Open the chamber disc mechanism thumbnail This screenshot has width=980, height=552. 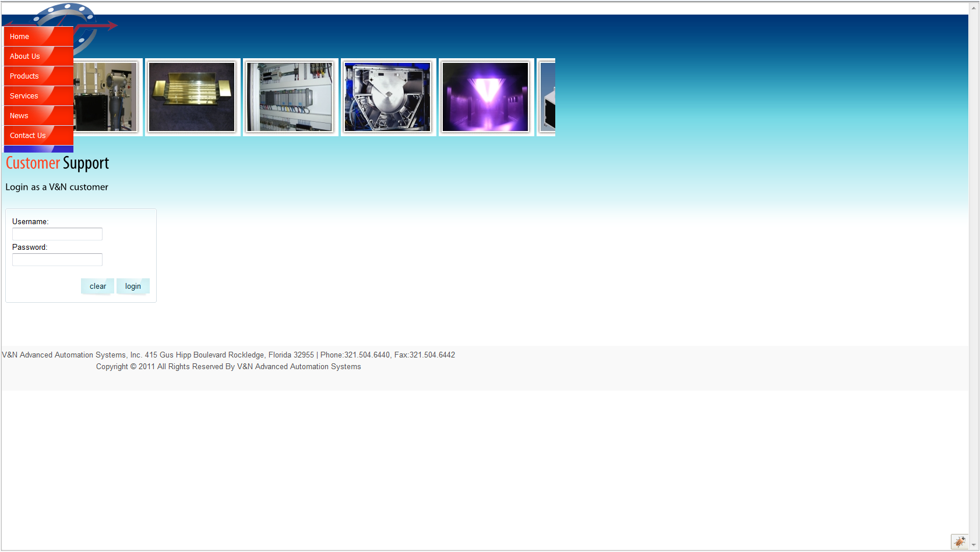[x=388, y=97]
